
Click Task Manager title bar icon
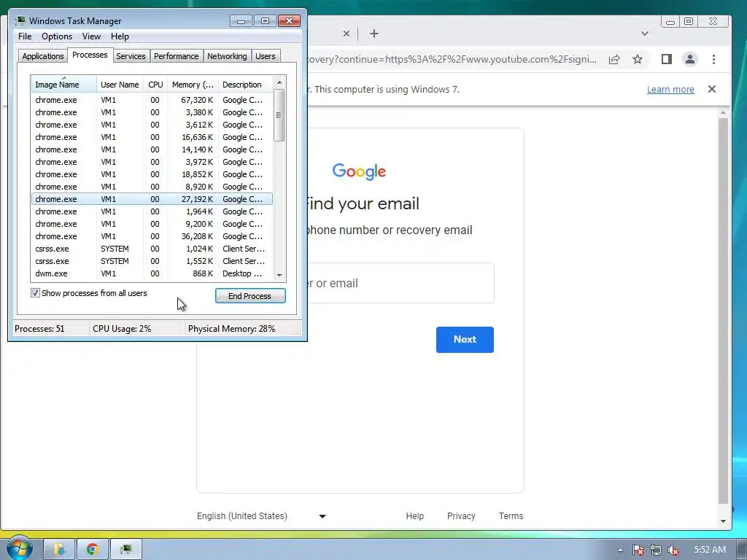pos(20,20)
